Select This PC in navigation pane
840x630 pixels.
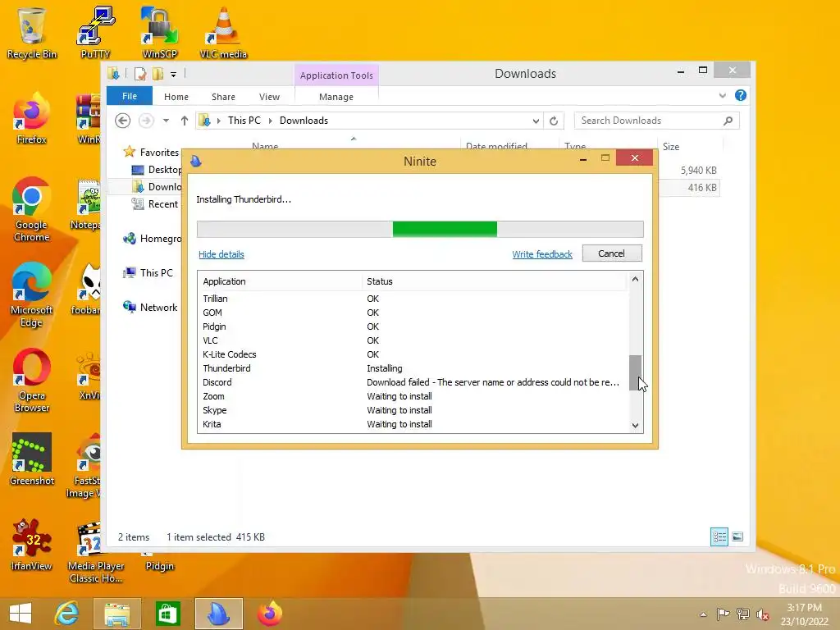click(157, 272)
